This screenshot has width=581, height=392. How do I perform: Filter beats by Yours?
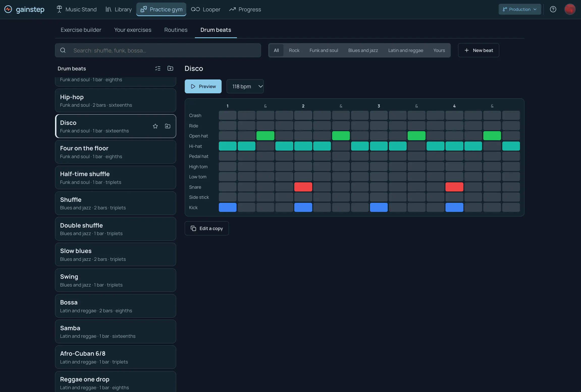(x=439, y=50)
